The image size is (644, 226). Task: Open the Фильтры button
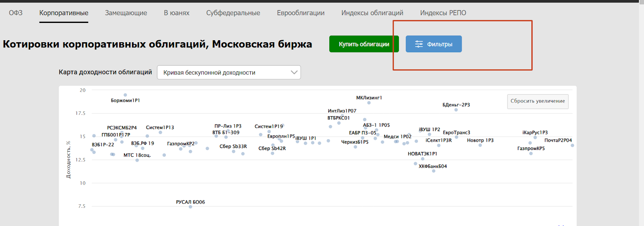[433, 44]
